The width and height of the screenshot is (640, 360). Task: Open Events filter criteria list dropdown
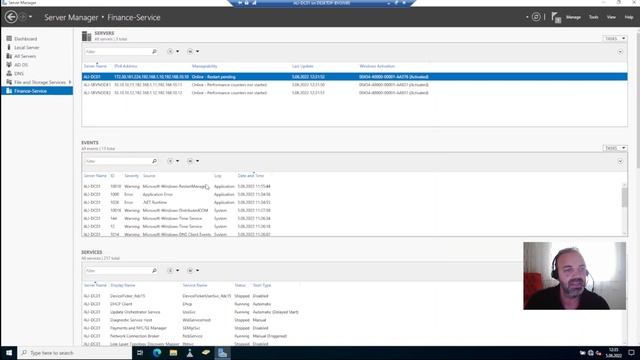click(173, 161)
